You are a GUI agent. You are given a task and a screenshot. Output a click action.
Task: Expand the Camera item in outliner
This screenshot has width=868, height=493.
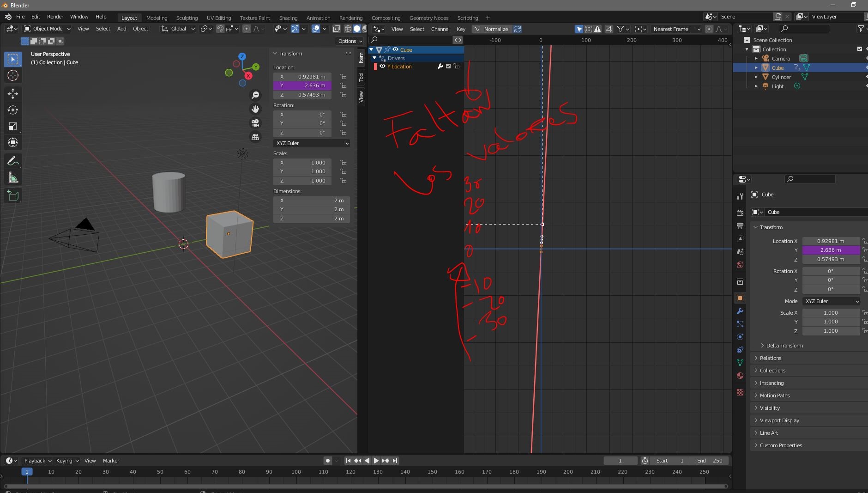[756, 59]
